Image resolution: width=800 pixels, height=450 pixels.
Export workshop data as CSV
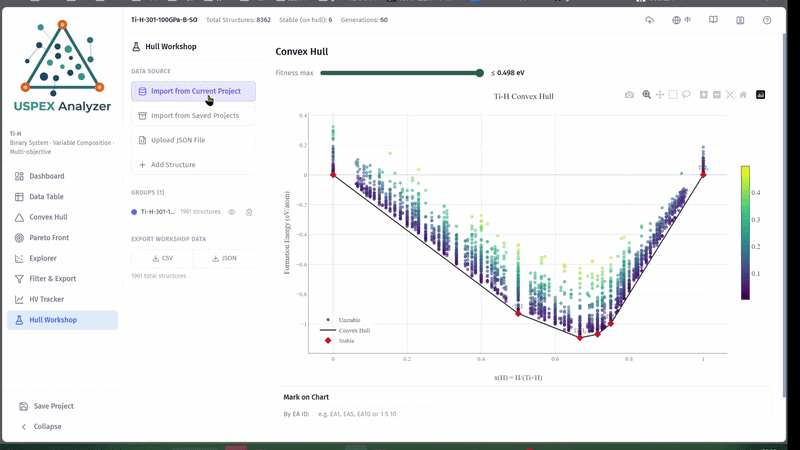click(x=163, y=258)
